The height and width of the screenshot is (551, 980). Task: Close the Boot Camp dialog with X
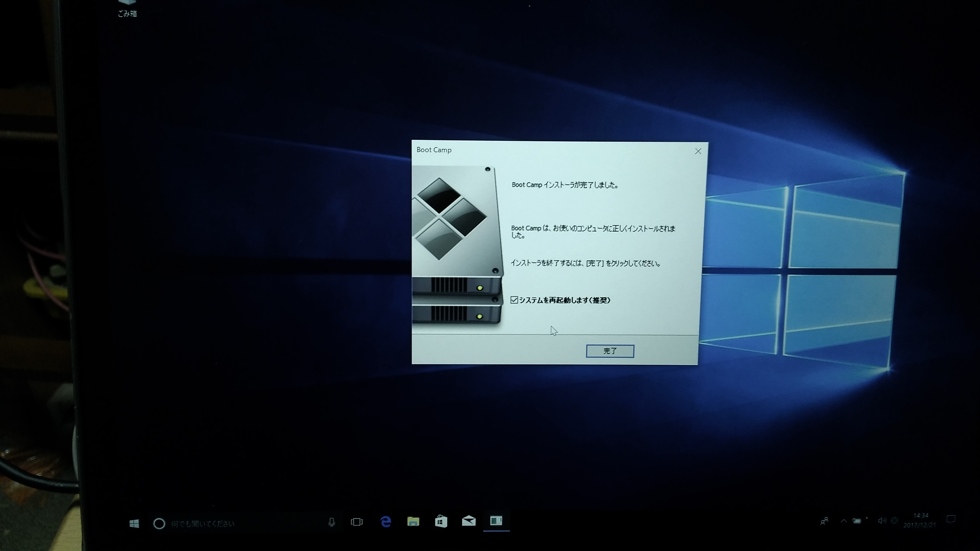(x=698, y=151)
